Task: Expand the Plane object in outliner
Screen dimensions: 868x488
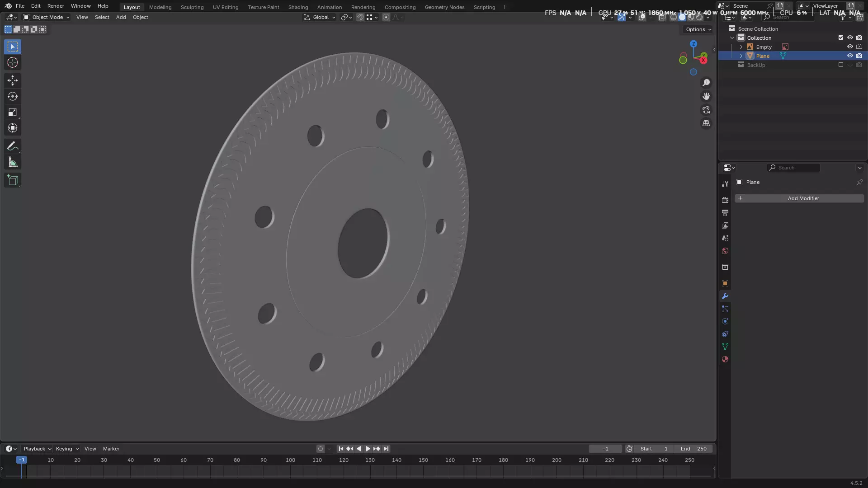Action: pyautogui.click(x=741, y=56)
